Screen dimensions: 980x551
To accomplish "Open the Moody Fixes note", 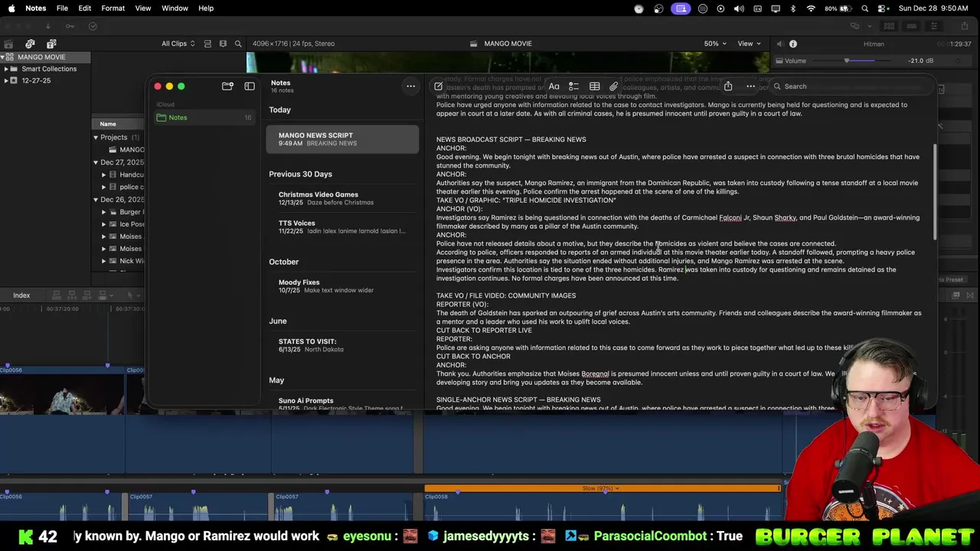I will point(342,286).
